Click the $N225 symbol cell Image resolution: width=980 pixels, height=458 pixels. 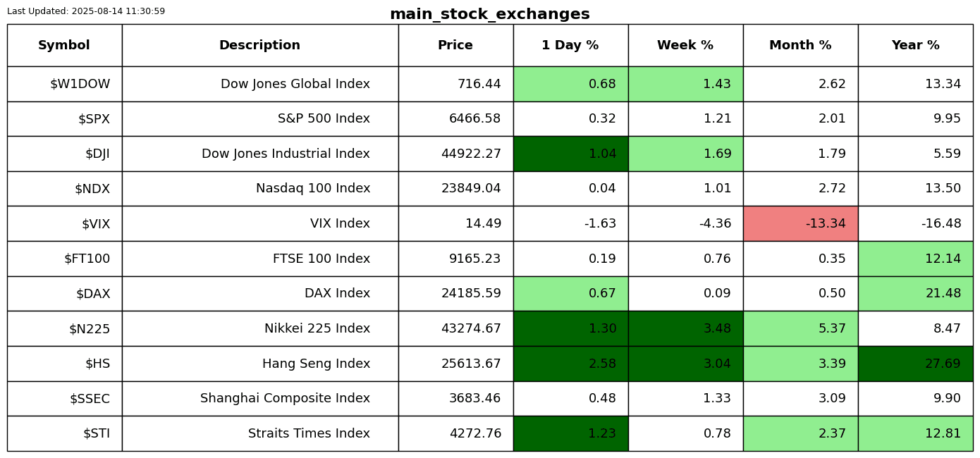(x=90, y=329)
